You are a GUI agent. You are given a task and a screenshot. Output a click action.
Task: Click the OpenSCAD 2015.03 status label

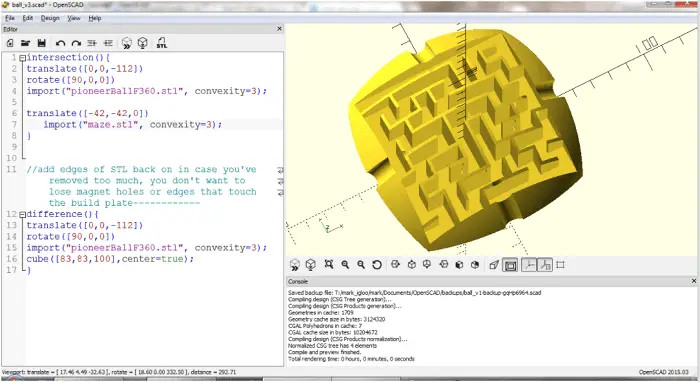pyautogui.click(x=663, y=372)
